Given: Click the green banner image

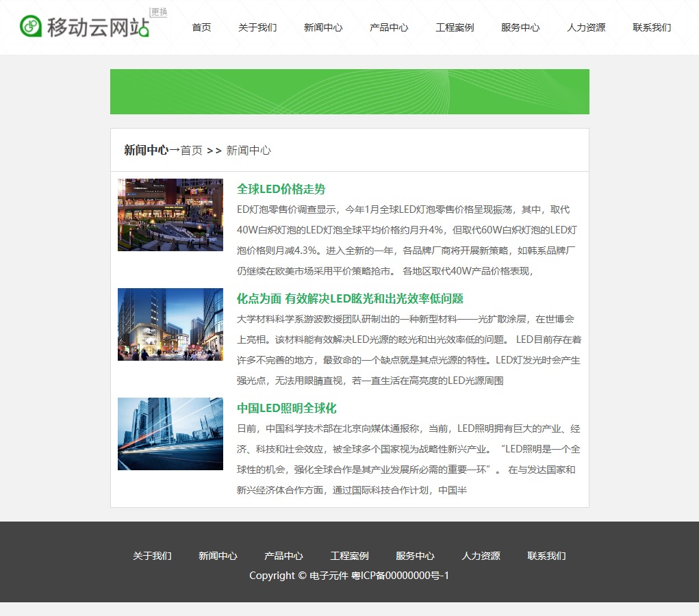Looking at the screenshot, I should [x=349, y=92].
